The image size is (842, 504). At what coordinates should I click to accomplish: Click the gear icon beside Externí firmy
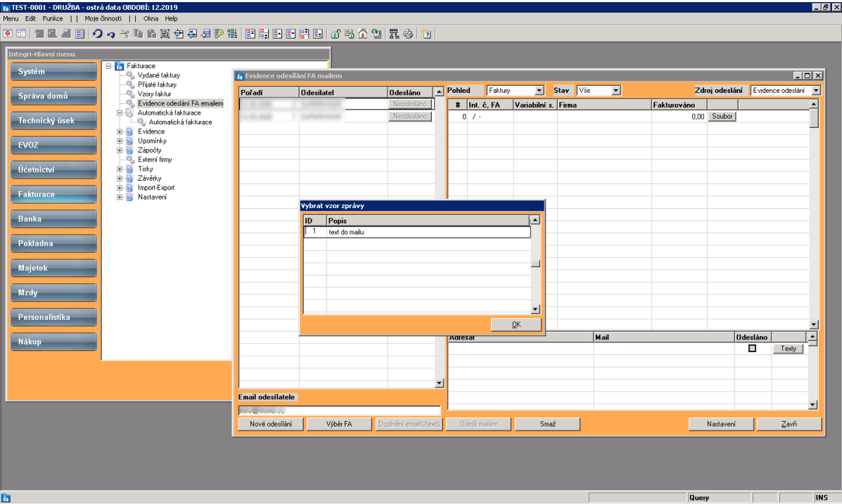pyautogui.click(x=130, y=160)
